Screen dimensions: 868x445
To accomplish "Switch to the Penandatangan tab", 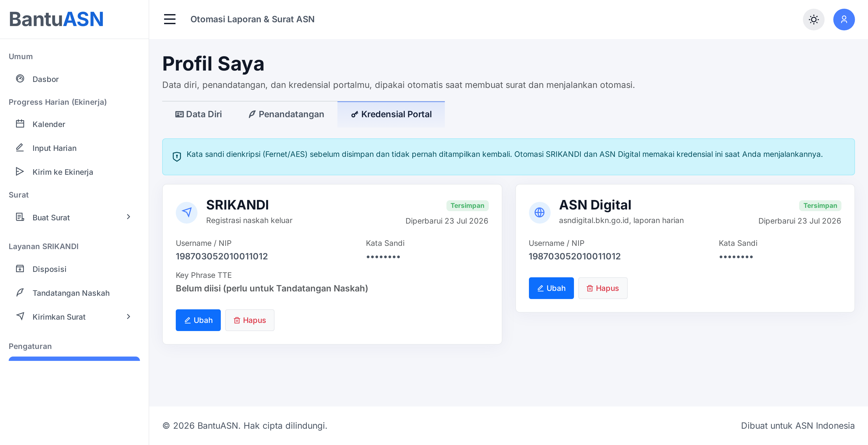I will 286,114.
